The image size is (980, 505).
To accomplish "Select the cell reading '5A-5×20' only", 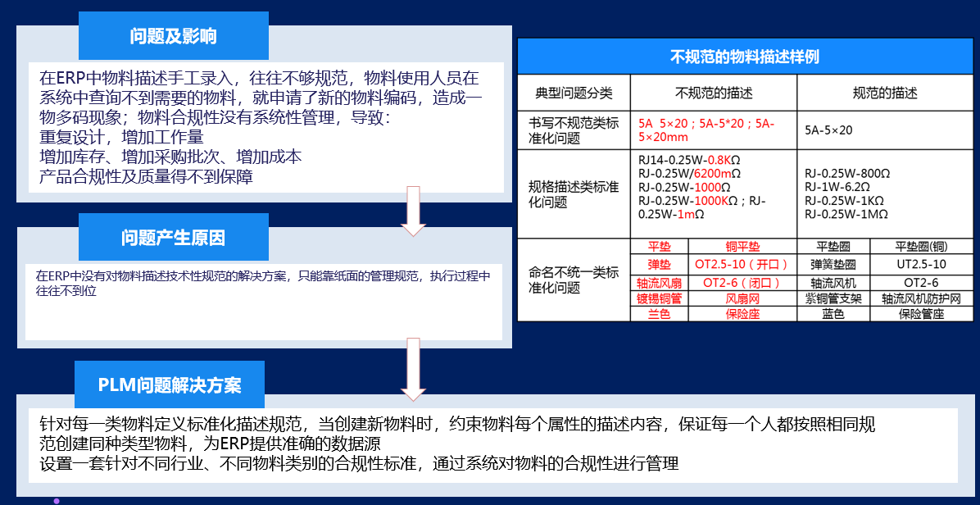I will click(828, 130).
